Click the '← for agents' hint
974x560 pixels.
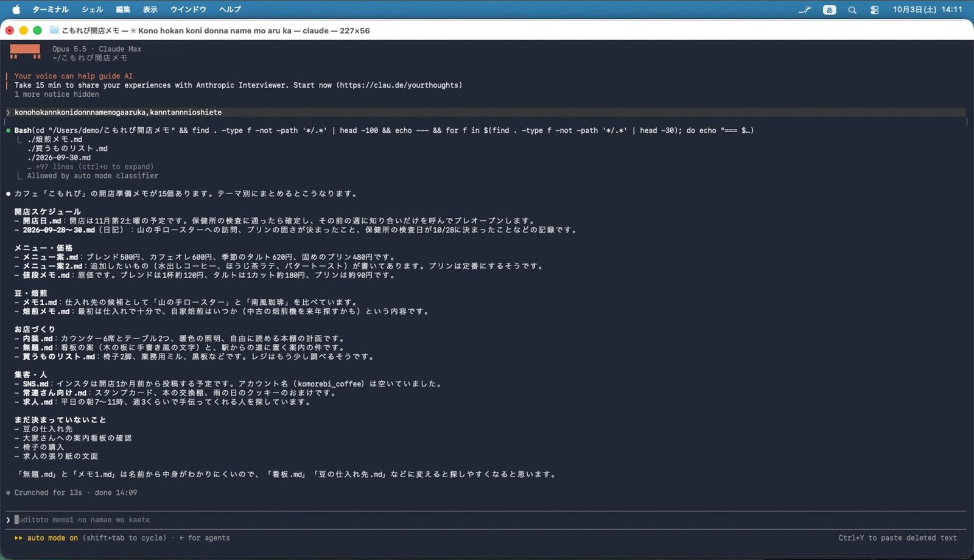(x=205, y=538)
